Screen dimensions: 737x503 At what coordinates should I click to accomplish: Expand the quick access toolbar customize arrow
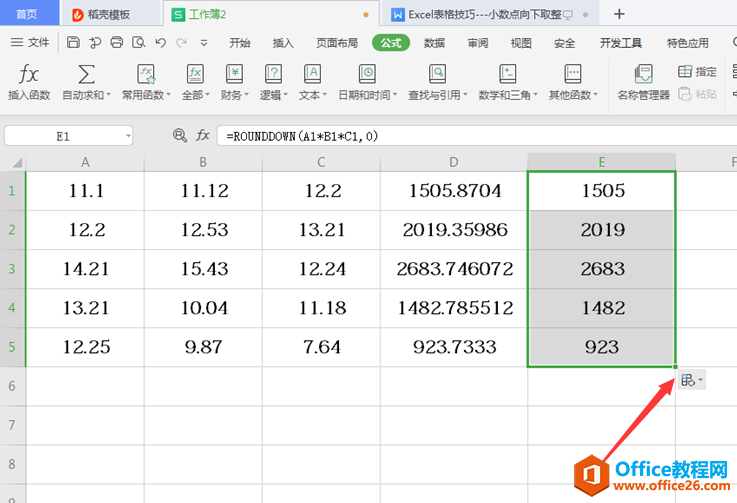click(204, 43)
